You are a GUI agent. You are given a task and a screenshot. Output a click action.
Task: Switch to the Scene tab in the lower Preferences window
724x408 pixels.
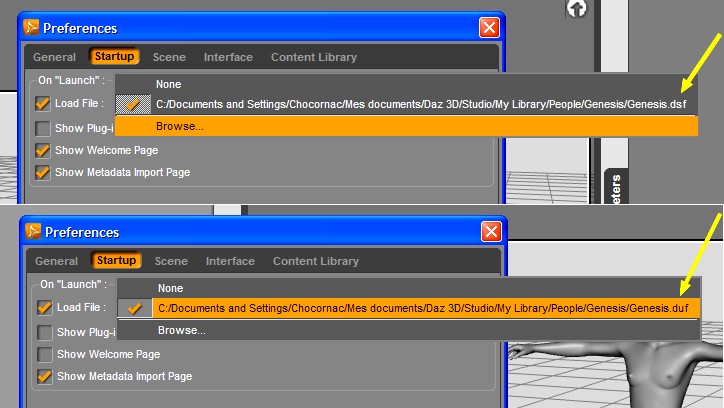tap(171, 261)
